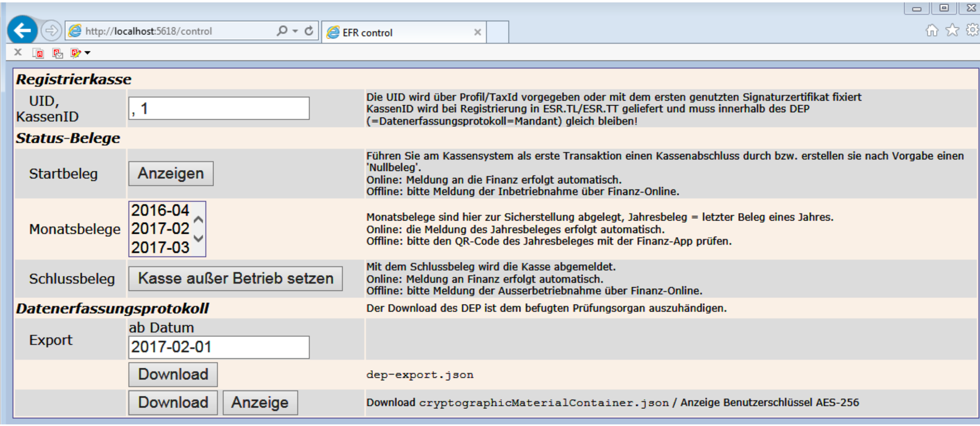The height and width of the screenshot is (426, 980).
Task: Click the magnifier search icon in address bar
Action: 282,31
